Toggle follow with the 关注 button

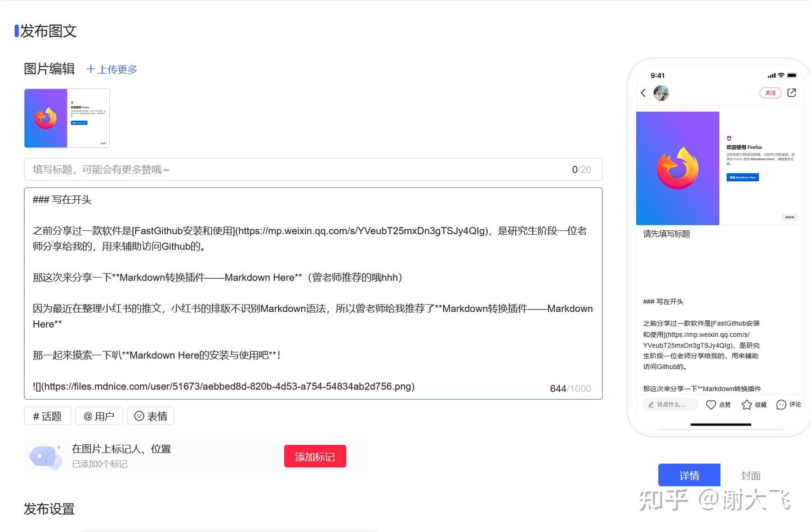click(770, 92)
